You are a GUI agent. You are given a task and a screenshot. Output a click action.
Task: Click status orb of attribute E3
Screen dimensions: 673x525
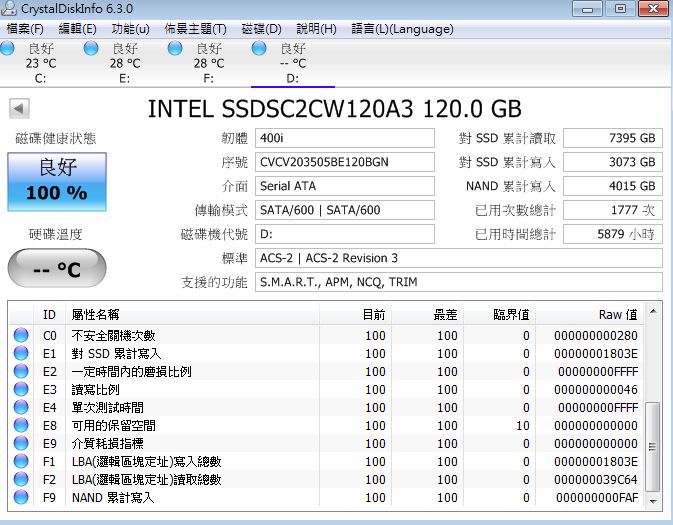21,389
